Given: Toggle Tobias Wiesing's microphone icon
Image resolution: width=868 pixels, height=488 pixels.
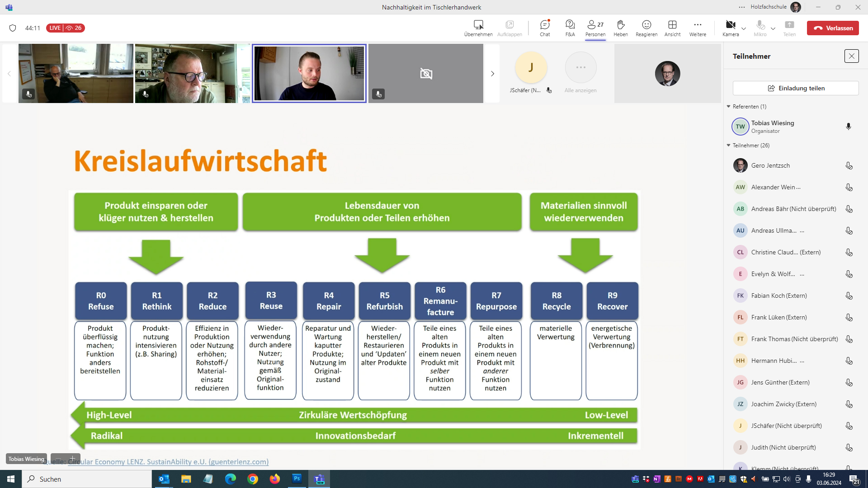Looking at the screenshot, I should 849,127.
